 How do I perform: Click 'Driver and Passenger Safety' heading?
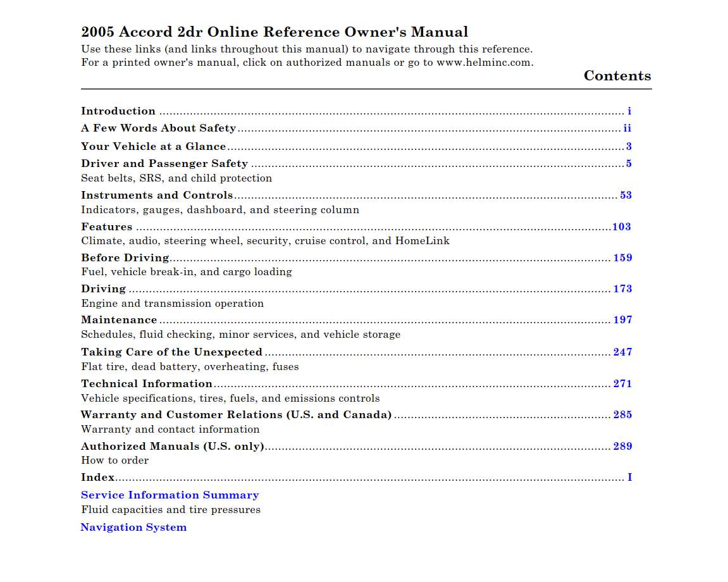pos(164,163)
